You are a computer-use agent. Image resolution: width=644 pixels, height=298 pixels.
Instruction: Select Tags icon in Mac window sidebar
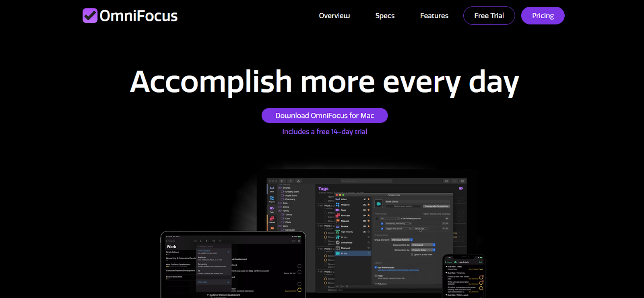(x=272, y=209)
